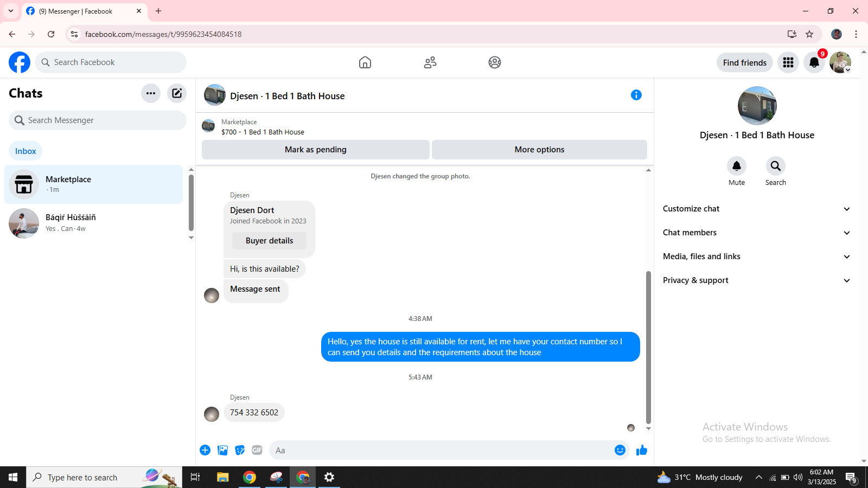The height and width of the screenshot is (488, 868).
Task: Reload the page in Chrome
Action: (x=51, y=34)
